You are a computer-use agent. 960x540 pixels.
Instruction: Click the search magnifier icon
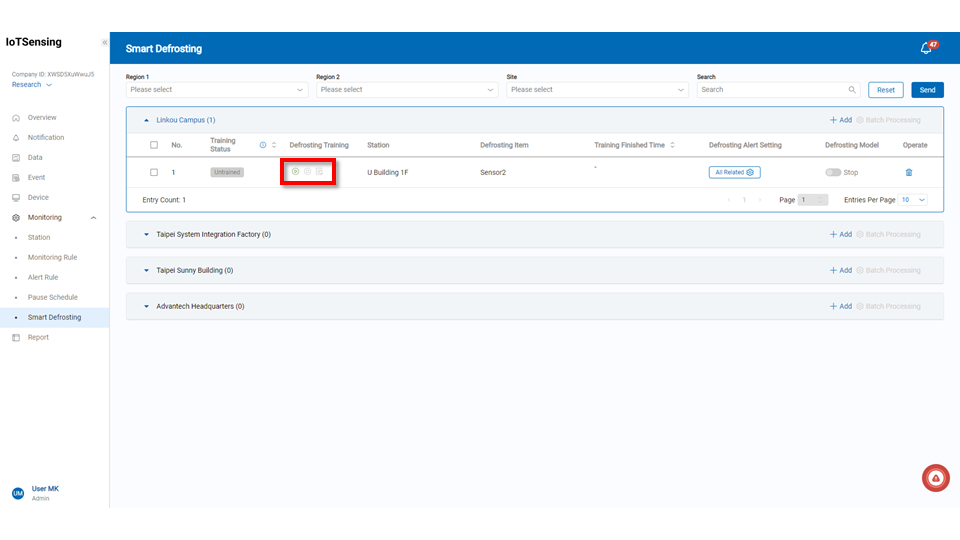point(852,90)
